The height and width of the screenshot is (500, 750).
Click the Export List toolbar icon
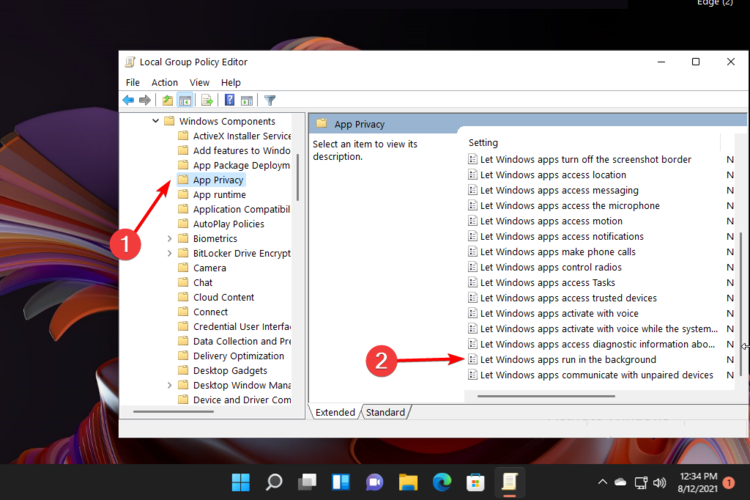207,100
